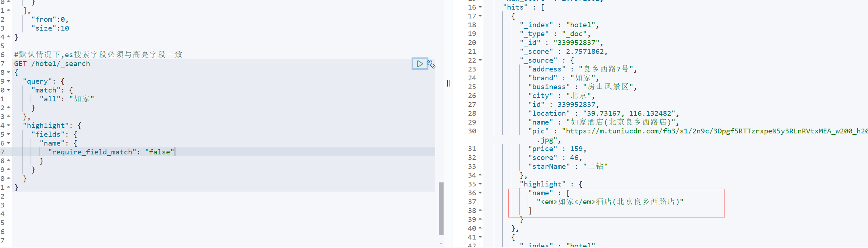Click the "_index" : "hotel" line at response line 18

tap(559, 25)
